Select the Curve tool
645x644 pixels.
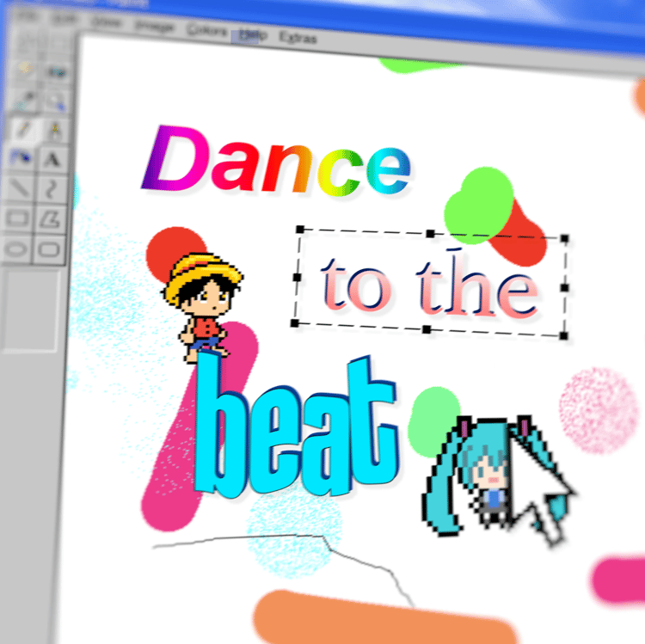51,189
